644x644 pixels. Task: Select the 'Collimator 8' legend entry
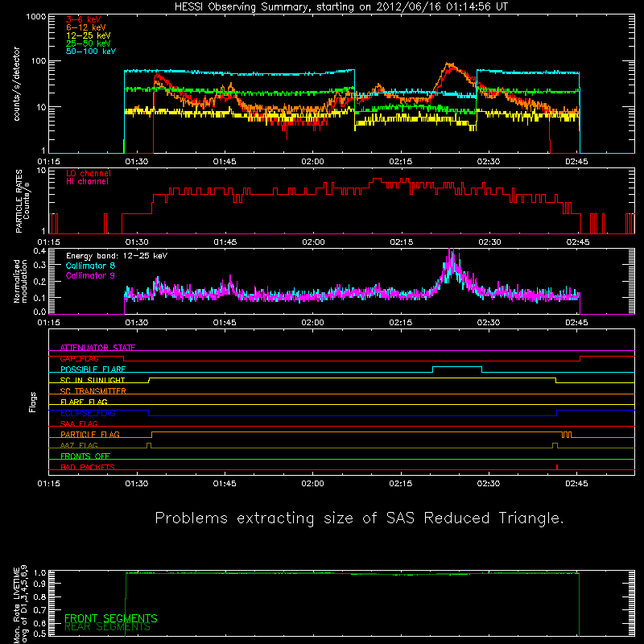point(90,266)
